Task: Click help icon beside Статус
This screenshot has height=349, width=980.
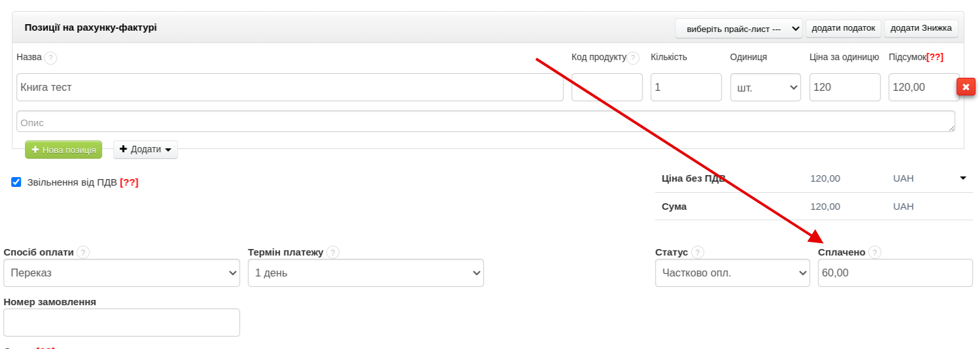Action: [x=698, y=252]
